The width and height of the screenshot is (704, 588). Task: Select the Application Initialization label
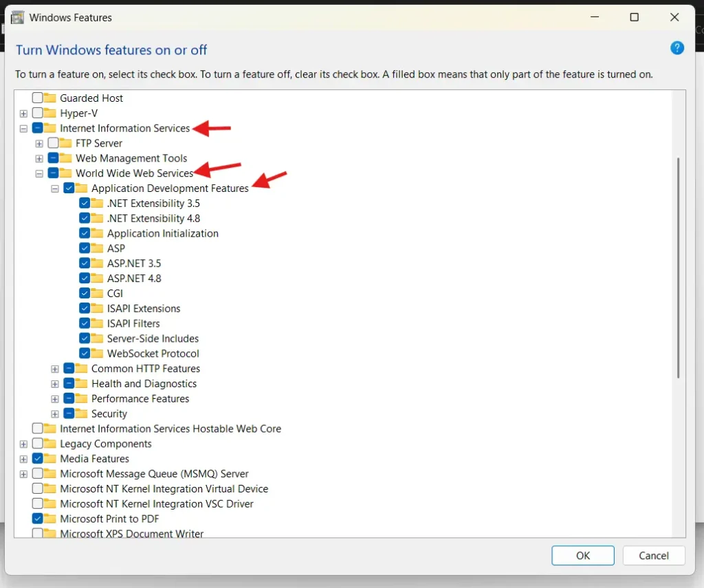162,234
